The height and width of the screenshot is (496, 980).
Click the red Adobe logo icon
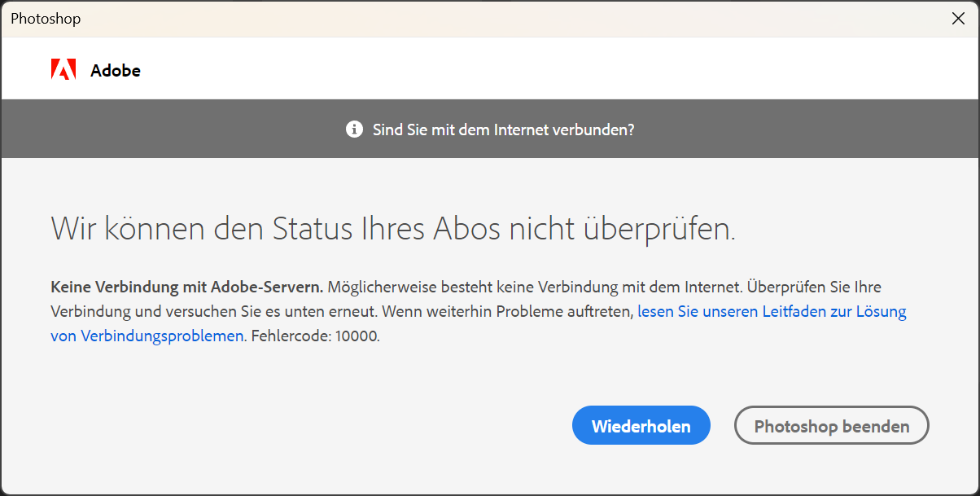(63, 70)
